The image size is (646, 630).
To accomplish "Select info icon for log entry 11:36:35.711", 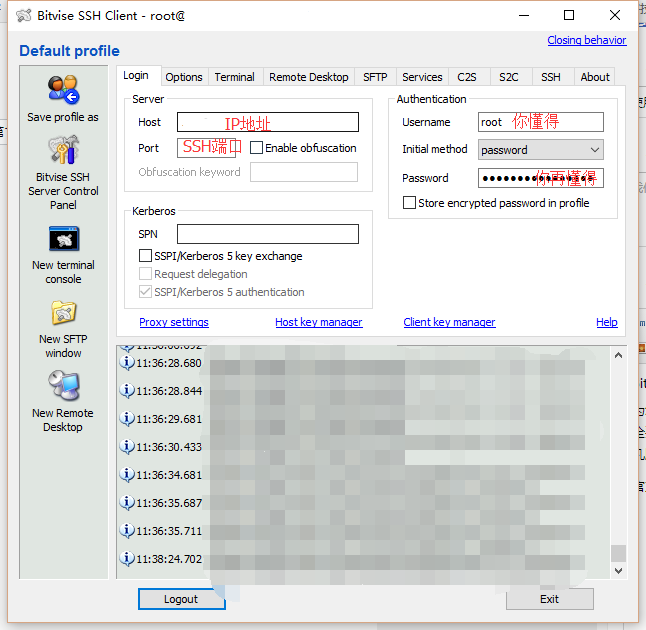I will coord(127,531).
